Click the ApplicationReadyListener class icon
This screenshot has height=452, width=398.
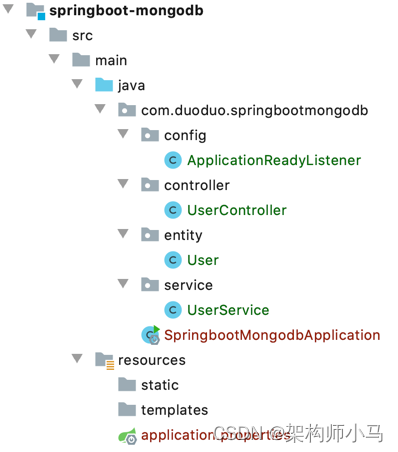173,160
